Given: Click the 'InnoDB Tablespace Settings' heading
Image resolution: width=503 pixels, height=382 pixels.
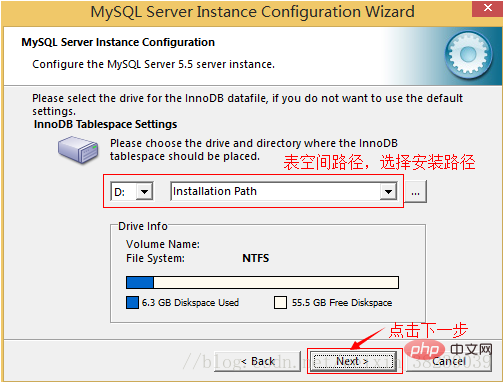Looking at the screenshot, I should 105,124.
